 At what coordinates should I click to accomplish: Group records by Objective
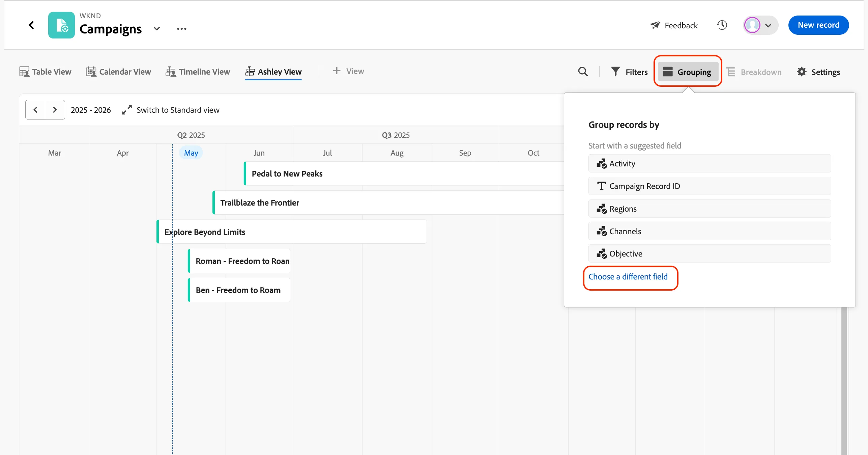710,253
